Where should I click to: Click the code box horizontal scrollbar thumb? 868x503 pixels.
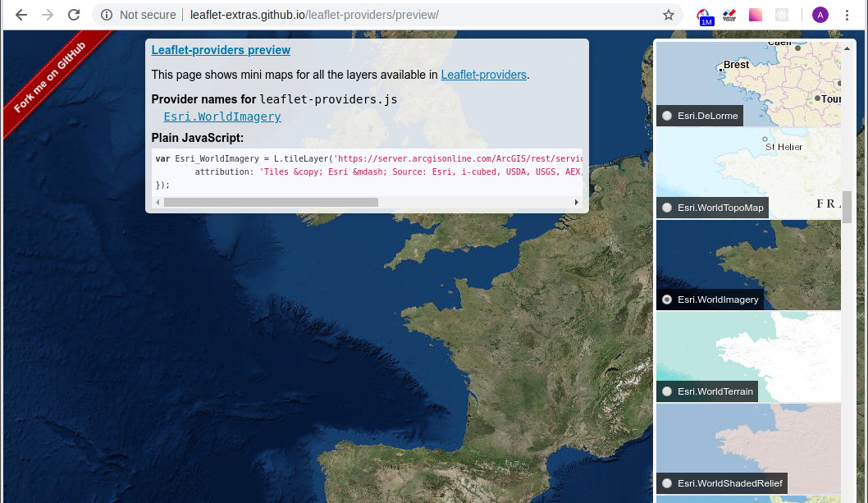pos(271,202)
